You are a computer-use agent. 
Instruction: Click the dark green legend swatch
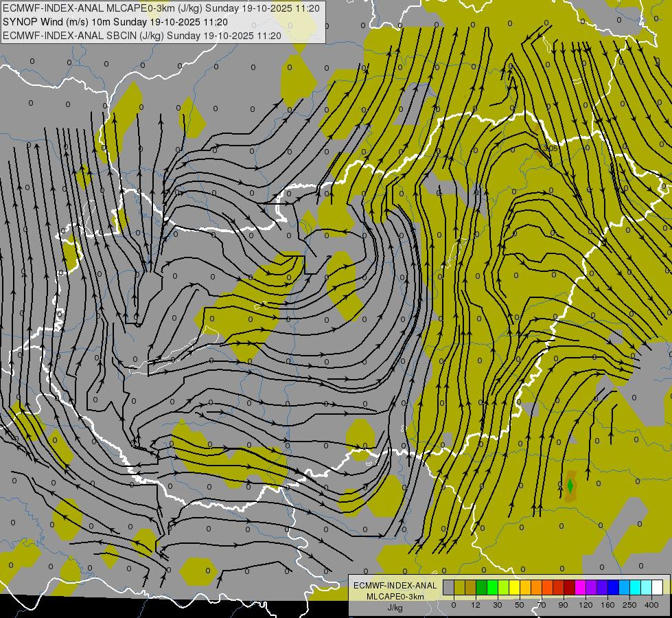[x=482, y=587]
